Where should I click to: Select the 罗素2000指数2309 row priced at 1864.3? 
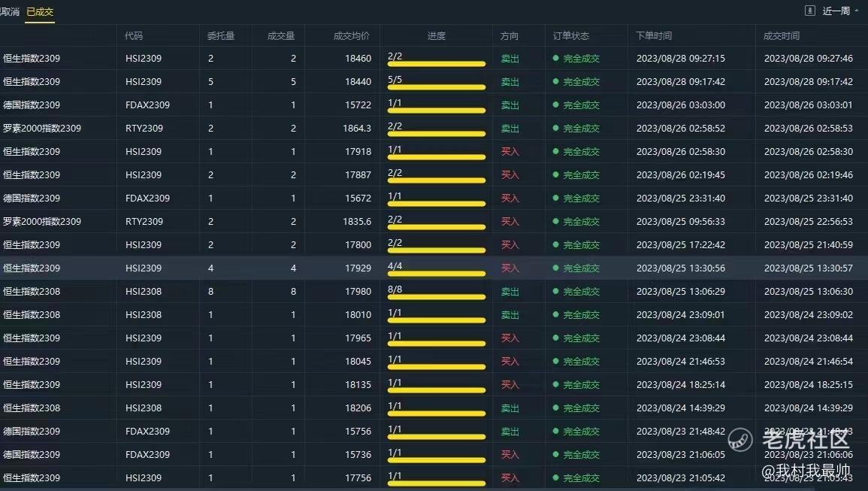pos(434,128)
